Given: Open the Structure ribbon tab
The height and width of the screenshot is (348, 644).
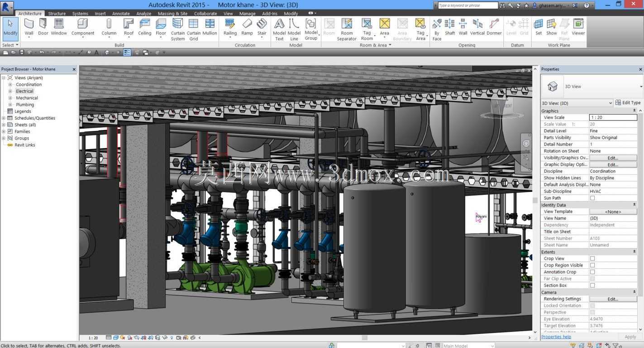Looking at the screenshot, I should [57, 14].
